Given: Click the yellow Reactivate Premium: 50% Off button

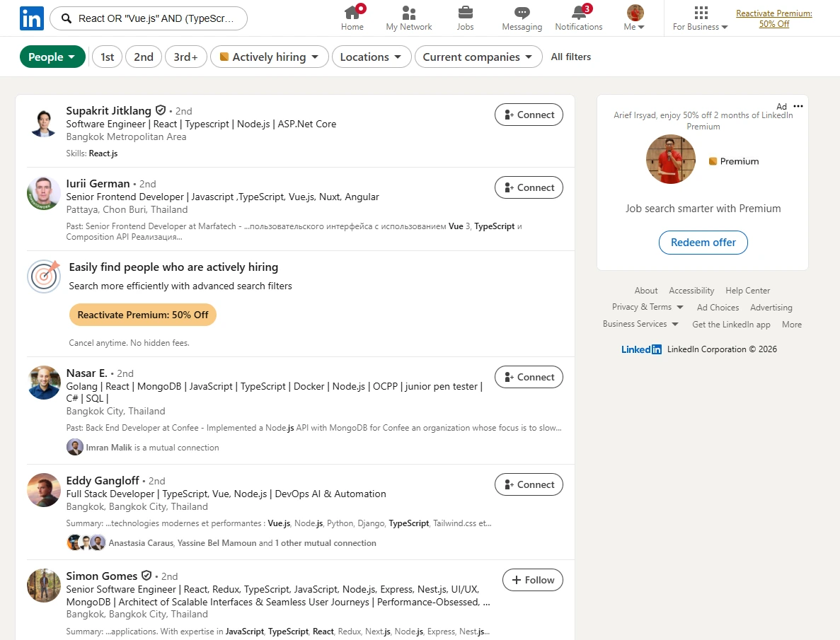Looking at the screenshot, I should 142,315.
